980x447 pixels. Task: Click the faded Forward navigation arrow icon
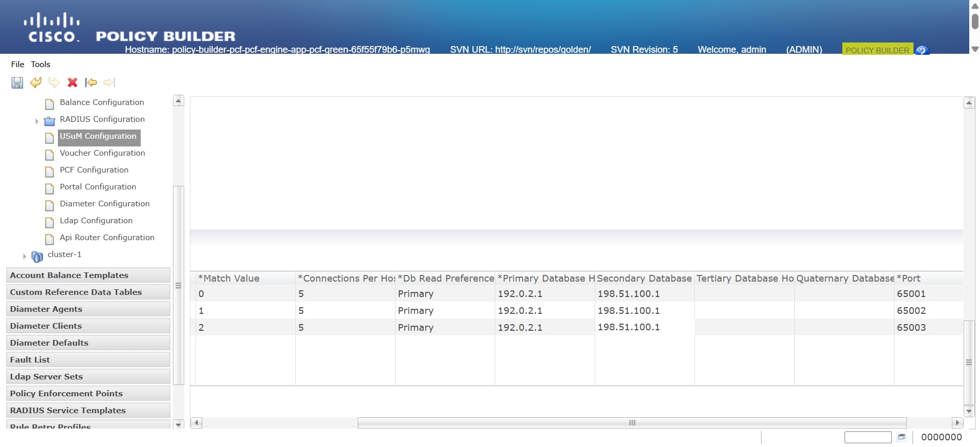(110, 82)
